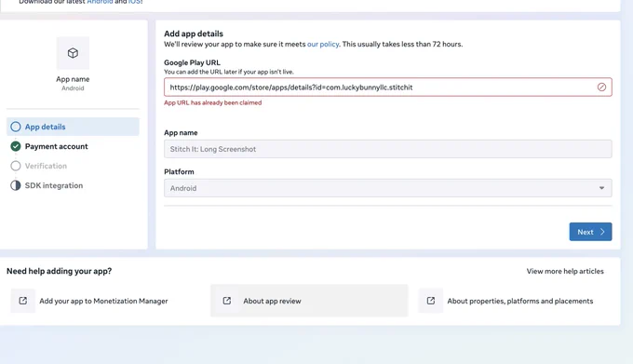The height and width of the screenshot is (364, 633).
Task: Open external link icon for About app review
Action: [227, 301]
